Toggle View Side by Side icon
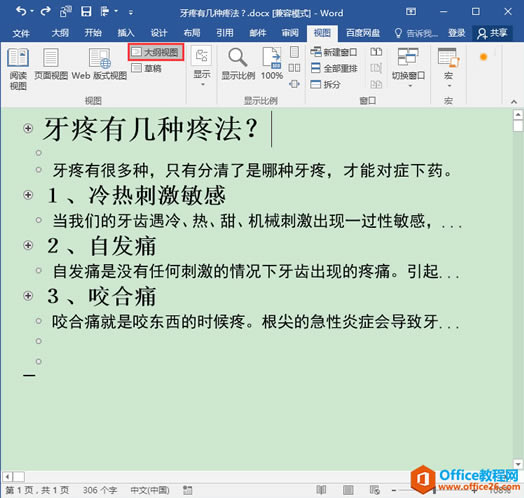 coord(376,52)
